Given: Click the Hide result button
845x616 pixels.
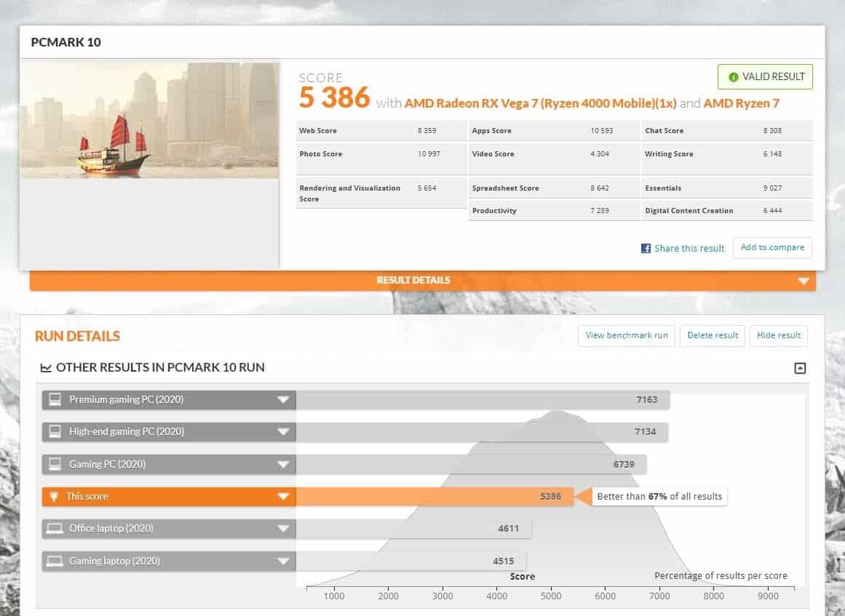Looking at the screenshot, I should click(x=778, y=335).
